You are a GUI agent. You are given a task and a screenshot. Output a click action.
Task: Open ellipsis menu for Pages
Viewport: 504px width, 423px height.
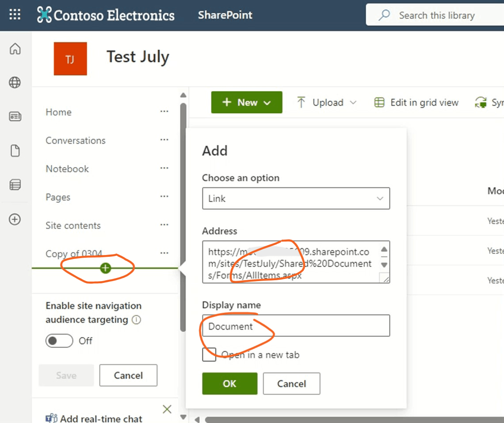tap(164, 196)
